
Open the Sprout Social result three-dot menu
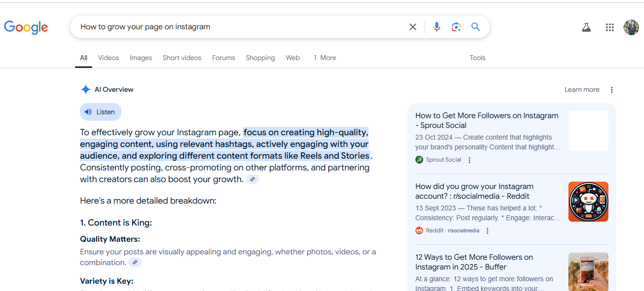point(469,160)
